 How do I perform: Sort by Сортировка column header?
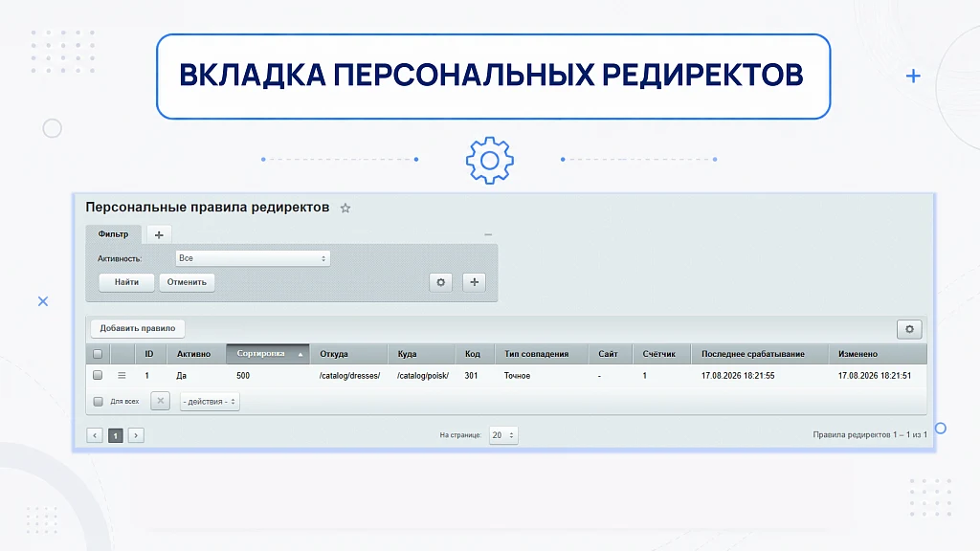pos(268,354)
